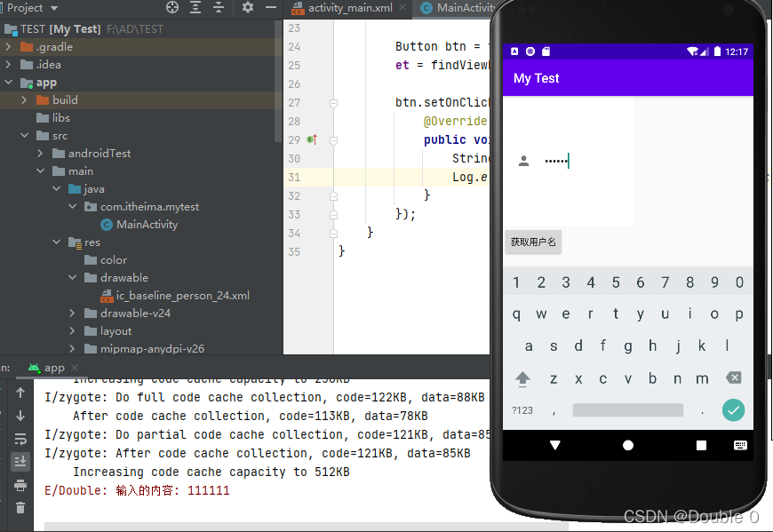Click line number 31 in gutter
Viewport: 773px width, 532px height.
coord(294,178)
